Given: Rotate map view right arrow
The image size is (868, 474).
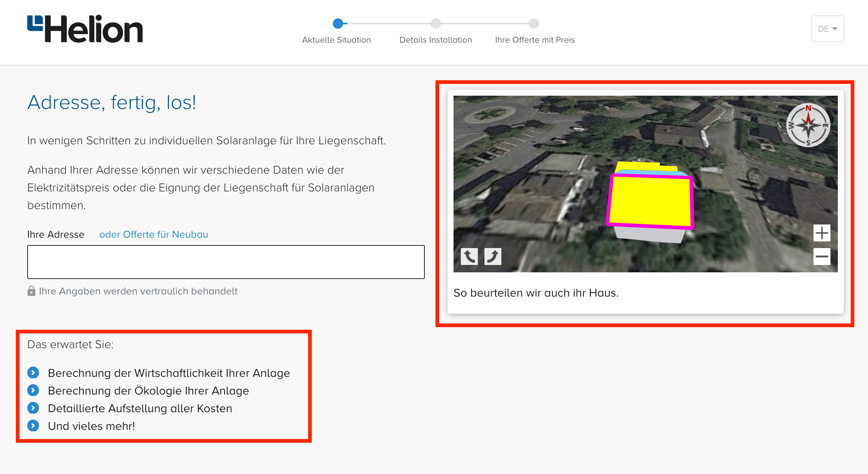Looking at the screenshot, I should (493, 256).
